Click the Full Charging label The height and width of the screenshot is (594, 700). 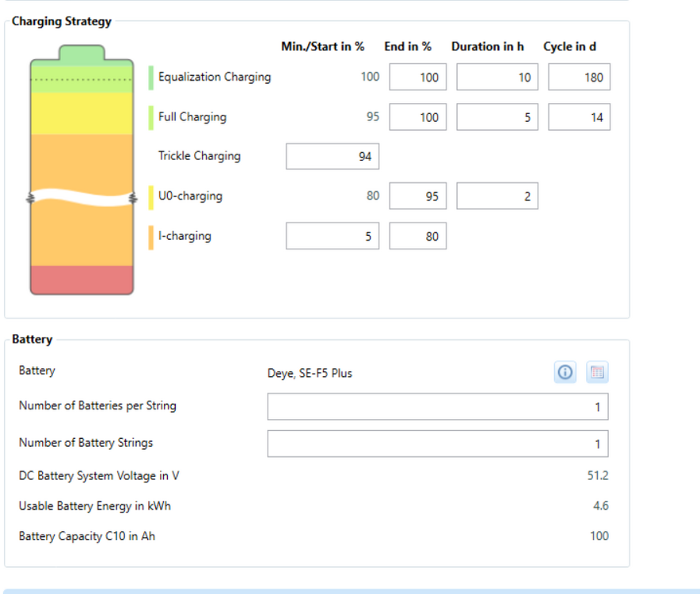click(x=192, y=117)
